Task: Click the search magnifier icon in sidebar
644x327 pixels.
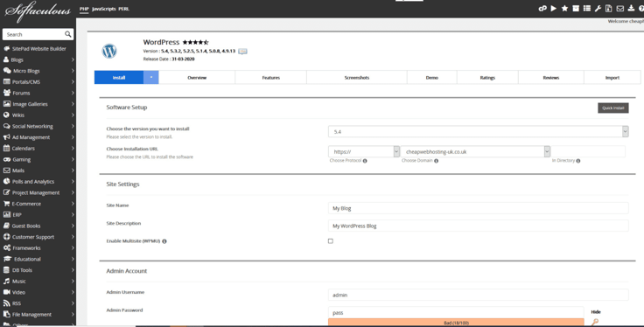Action: (67, 34)
